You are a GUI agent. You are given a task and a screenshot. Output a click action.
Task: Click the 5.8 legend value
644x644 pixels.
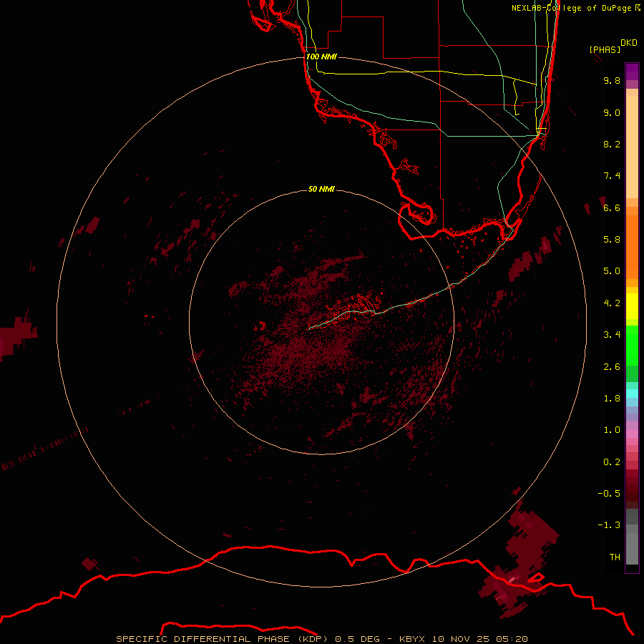tap(612, 240)
